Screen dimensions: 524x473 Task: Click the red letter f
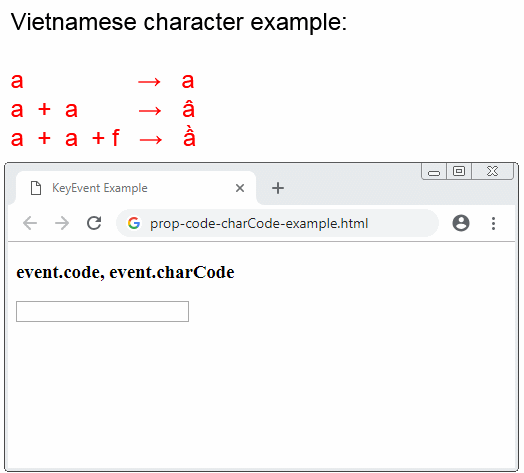116,137
